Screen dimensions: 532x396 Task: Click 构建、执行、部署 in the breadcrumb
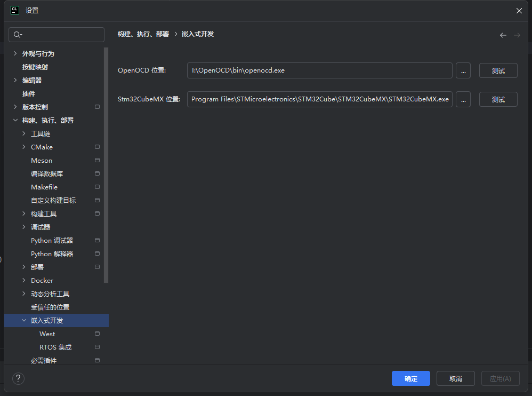(143, 34)
